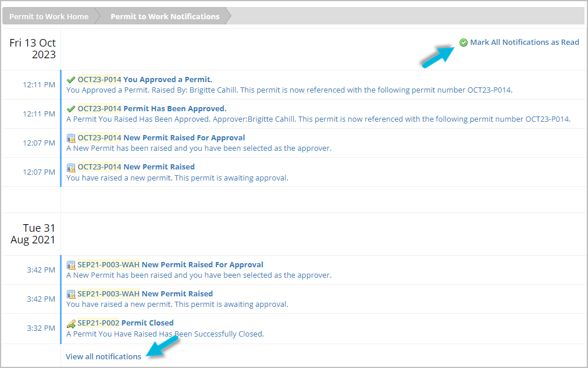
Task: Select the Permit to Work Notifications breadcrumb
Action: coord(165,16)
